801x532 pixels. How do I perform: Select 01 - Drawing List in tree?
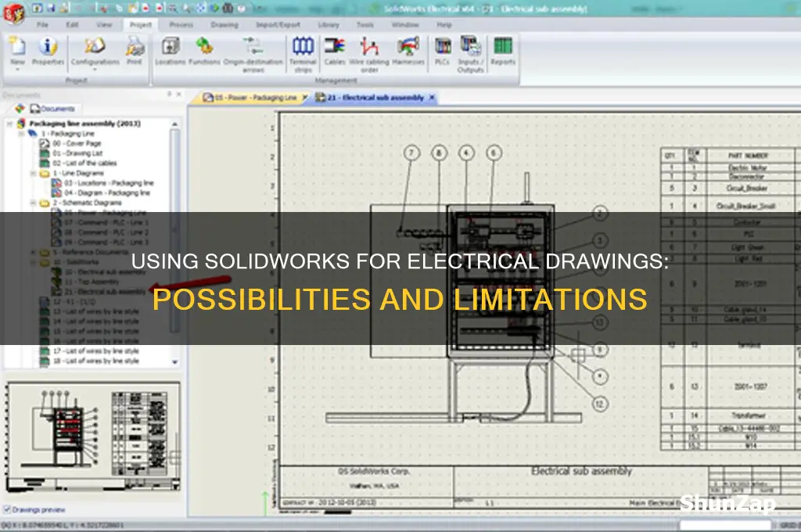(x=77, y=153)
